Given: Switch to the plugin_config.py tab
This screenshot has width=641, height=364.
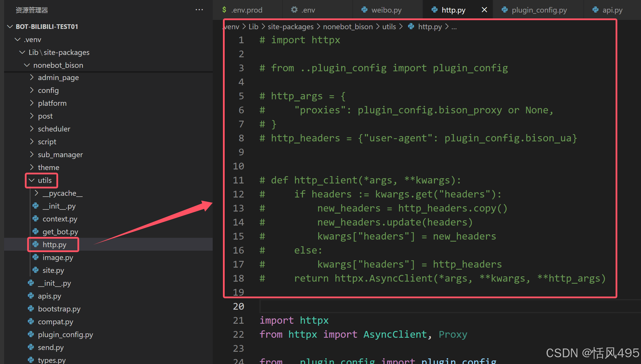Looking at the screenshot, I should tap(539, 10).
